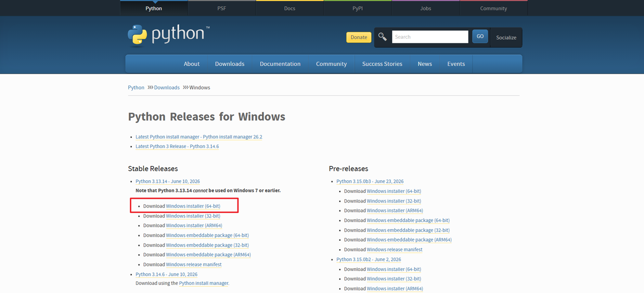Open the Jobs top tab
The width and height of the screenshot is (644, 293).
point(425,8)
